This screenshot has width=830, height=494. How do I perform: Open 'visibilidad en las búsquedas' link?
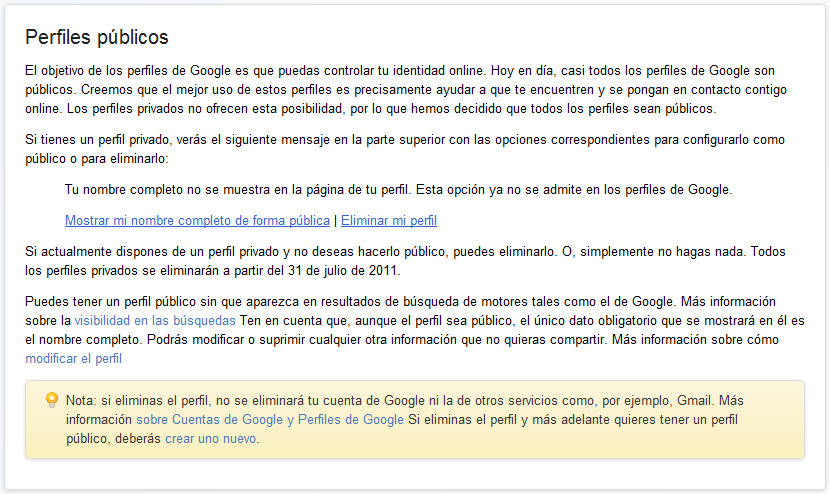coord(155,320)
